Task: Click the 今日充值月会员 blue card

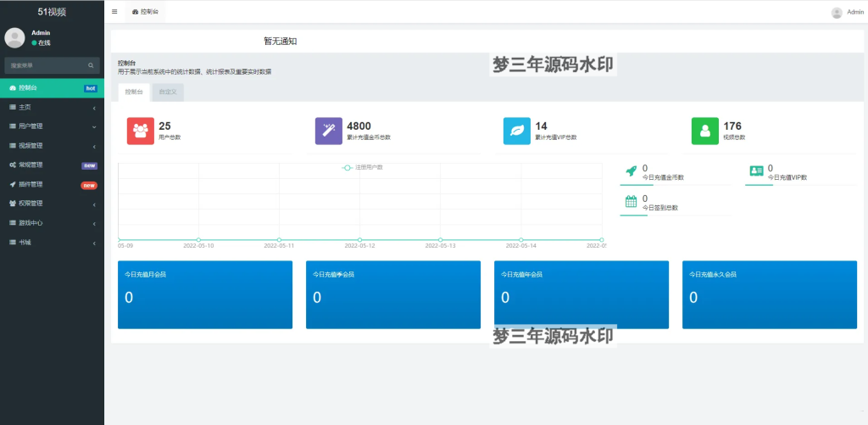Action: [205, 294]
